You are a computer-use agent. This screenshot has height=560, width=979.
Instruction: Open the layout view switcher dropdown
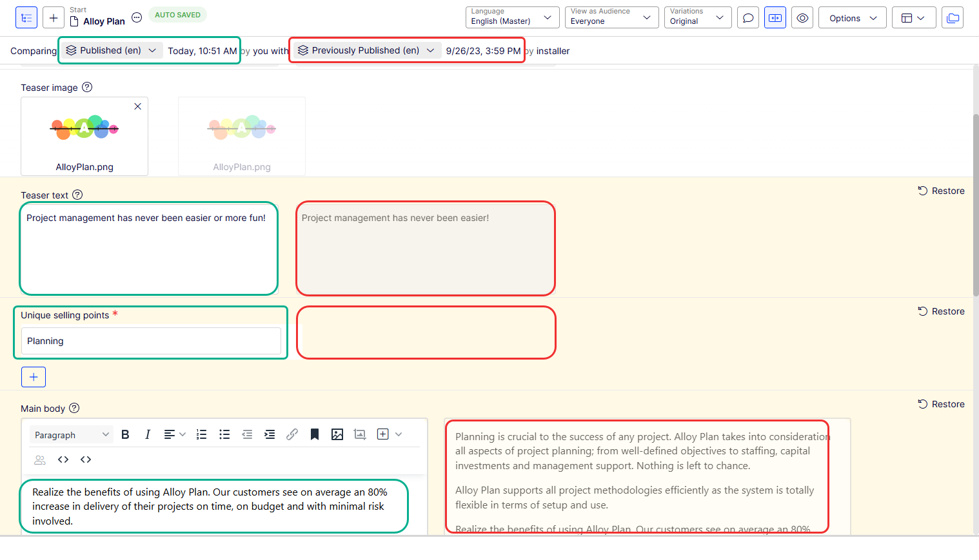pyautogui.click(x=913, y=18)
